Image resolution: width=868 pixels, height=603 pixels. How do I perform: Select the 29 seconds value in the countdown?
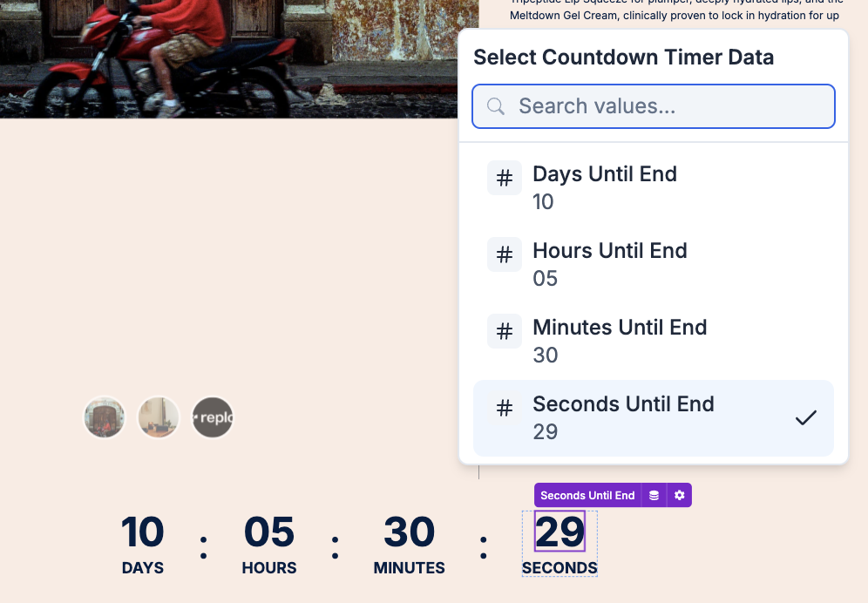559,533
